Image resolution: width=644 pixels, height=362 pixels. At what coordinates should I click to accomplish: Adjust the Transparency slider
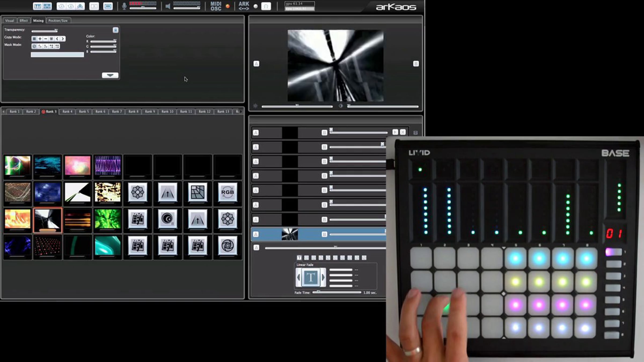pos(45,31)
